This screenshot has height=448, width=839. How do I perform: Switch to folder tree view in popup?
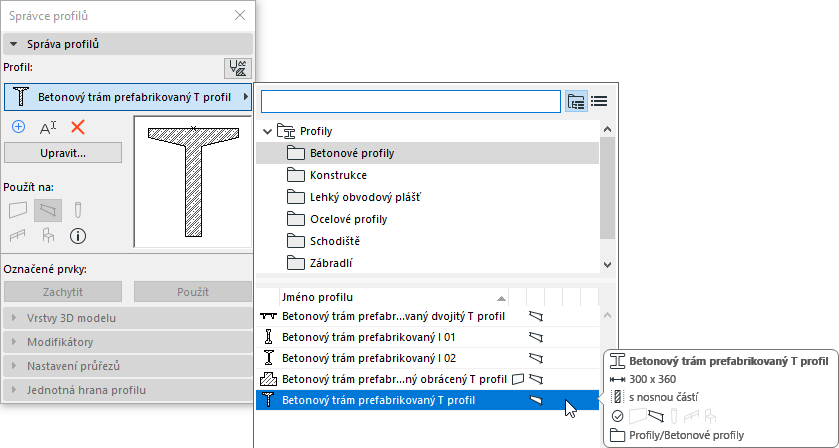click(576, 101)
